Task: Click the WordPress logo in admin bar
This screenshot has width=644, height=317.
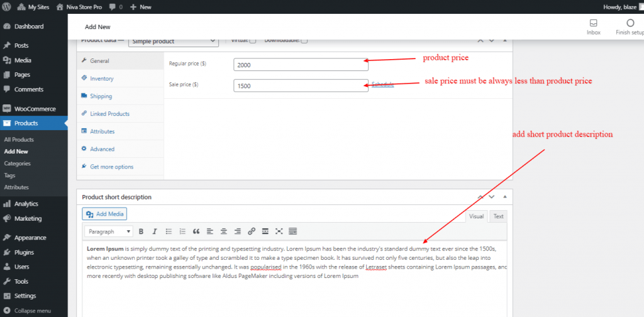Action: [x=6, y=7]
